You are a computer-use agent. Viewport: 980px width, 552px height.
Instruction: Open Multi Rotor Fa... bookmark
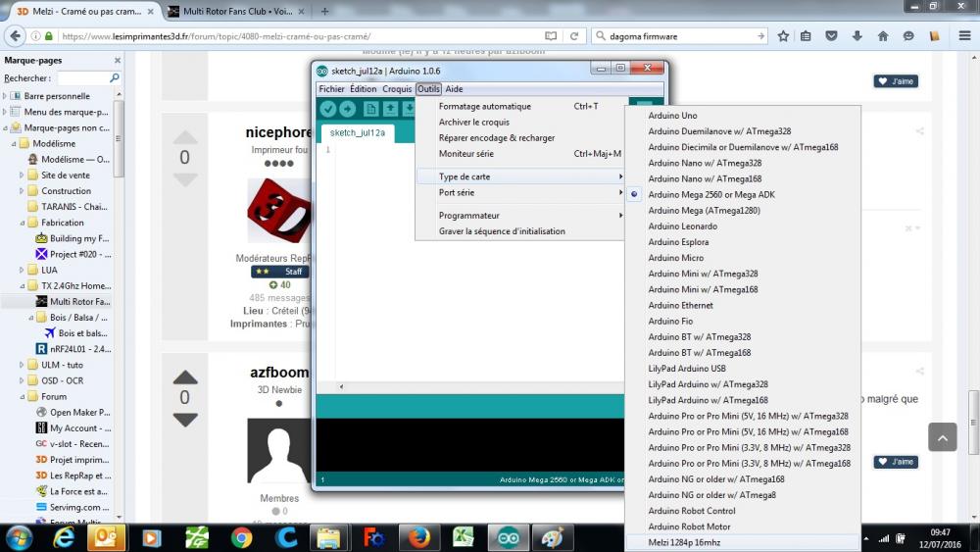[x=73, y=302]
